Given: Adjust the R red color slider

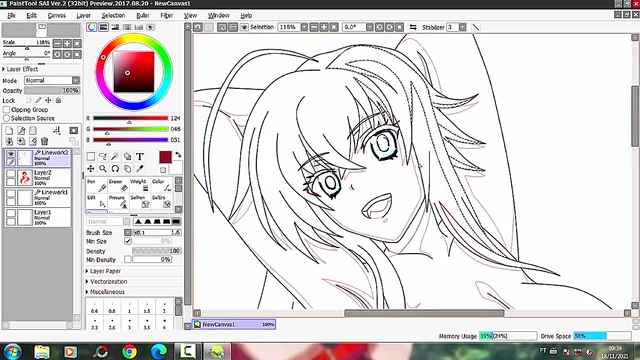Looking at the screenshot, I should (131, 118).
